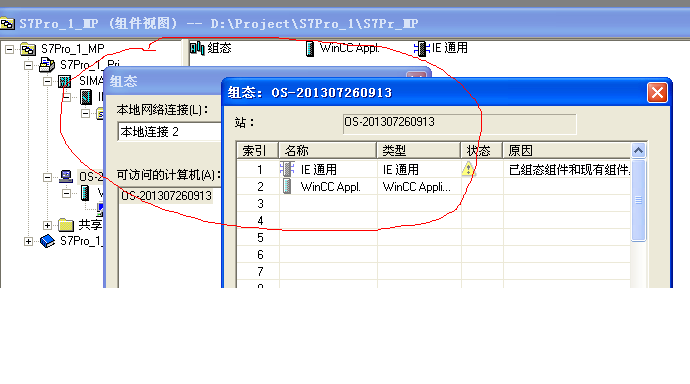Collapse the SIMATIC station node

tap(47, 81)
